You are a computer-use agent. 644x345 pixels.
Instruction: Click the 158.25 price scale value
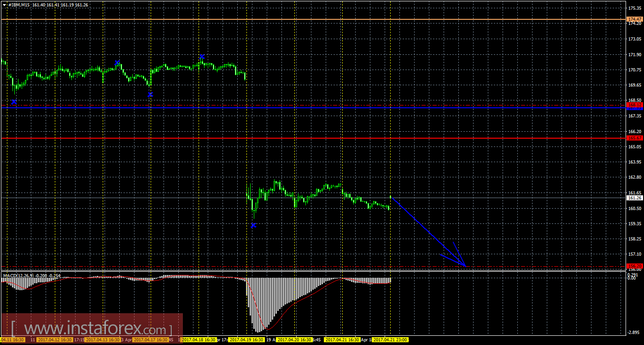(634, 239)
